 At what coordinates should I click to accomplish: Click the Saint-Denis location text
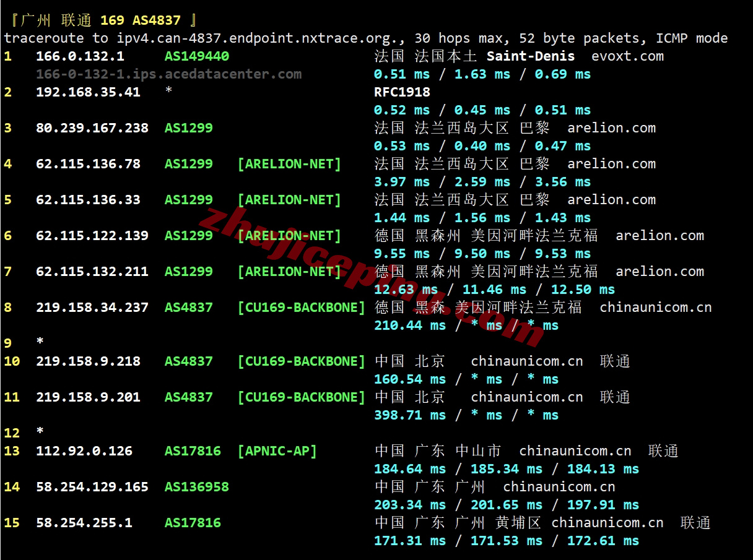click(x=531, y=56)
